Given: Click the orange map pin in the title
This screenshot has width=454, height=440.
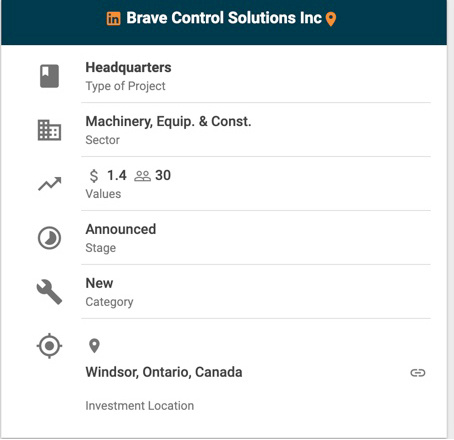Looking at the screenshot, I should [x=331, y=19].
